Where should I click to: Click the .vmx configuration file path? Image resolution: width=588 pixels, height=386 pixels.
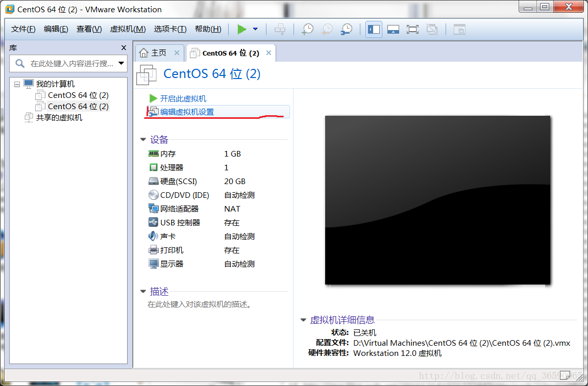pyautogui.click(x=461, y=343)
